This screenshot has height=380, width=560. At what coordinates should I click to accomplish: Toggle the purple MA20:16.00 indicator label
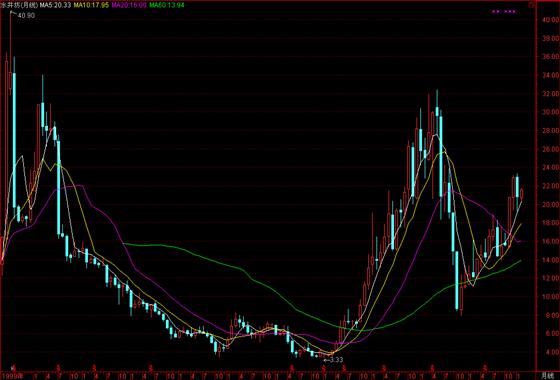tap(129, 5)
